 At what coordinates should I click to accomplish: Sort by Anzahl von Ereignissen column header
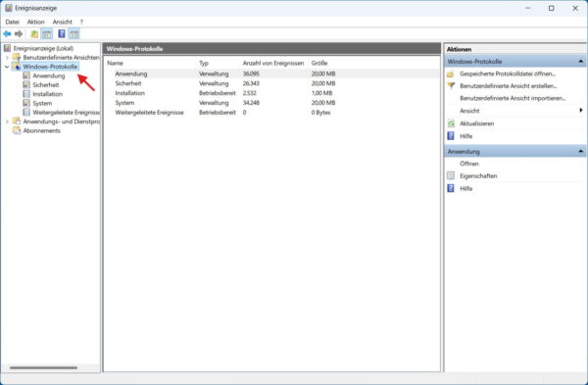tap(273, 63)
